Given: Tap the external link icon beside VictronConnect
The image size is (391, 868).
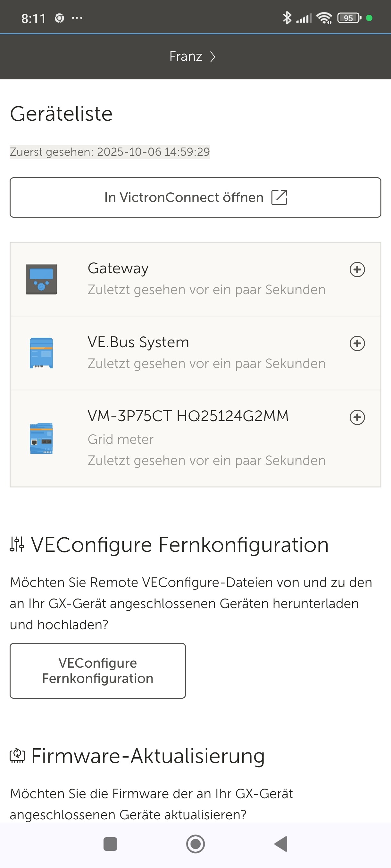Looking at the screenshot, I should click(x=279, y=197).
